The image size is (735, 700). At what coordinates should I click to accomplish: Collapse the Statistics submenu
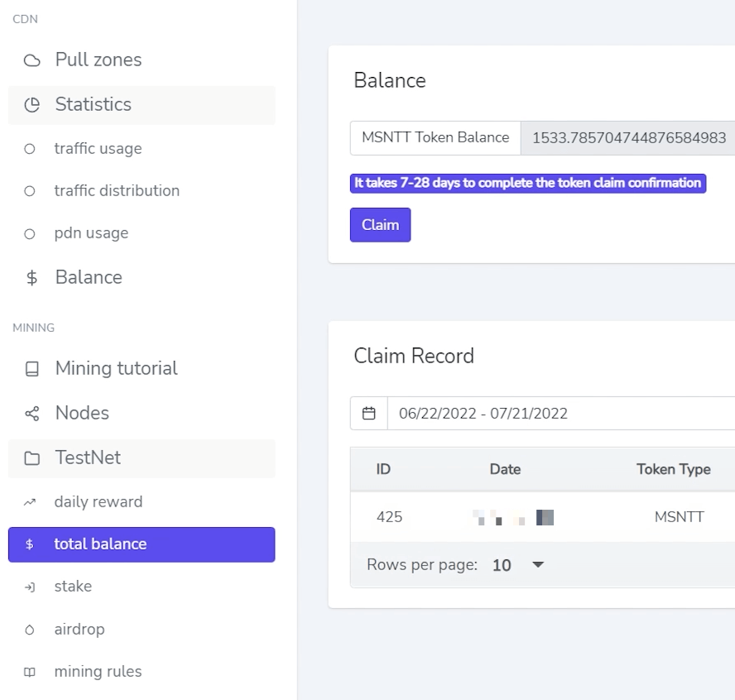(x=142, y=105)
